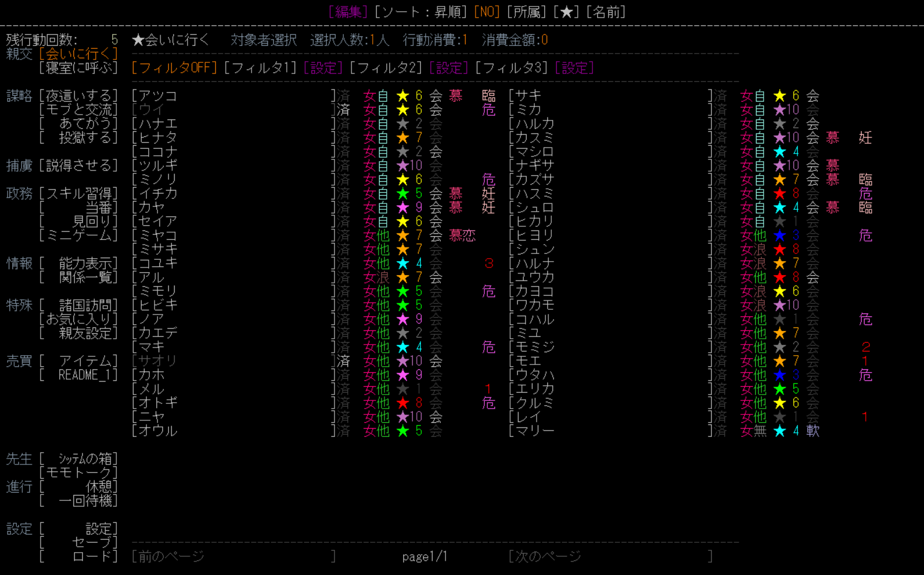Open スキル習得
Viewport: 924px width, 575px height.
[79, 193]
